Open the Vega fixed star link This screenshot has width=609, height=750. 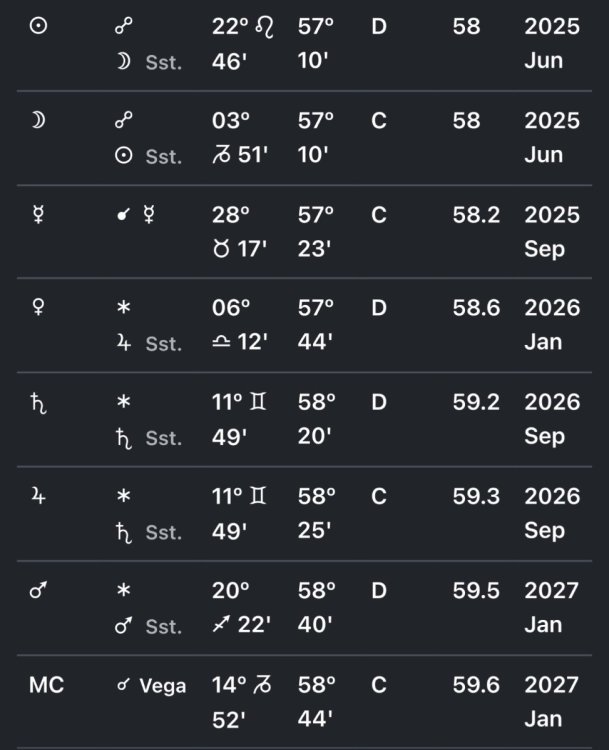pos(162,685)
